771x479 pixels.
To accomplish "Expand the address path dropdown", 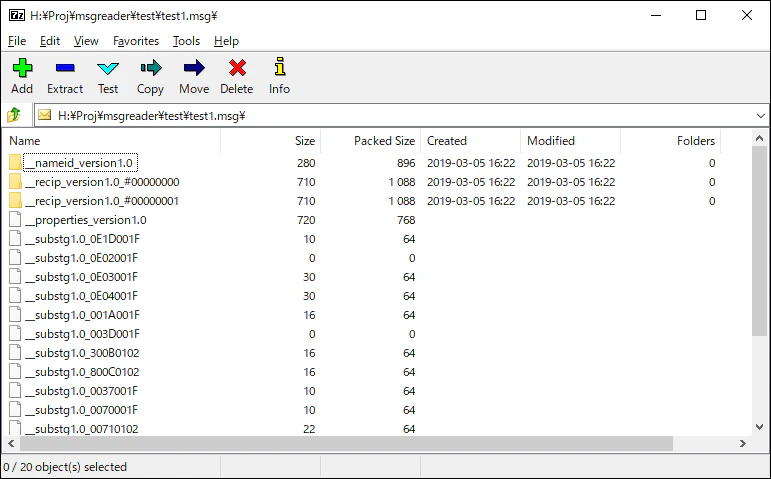I will click(760, 116).
